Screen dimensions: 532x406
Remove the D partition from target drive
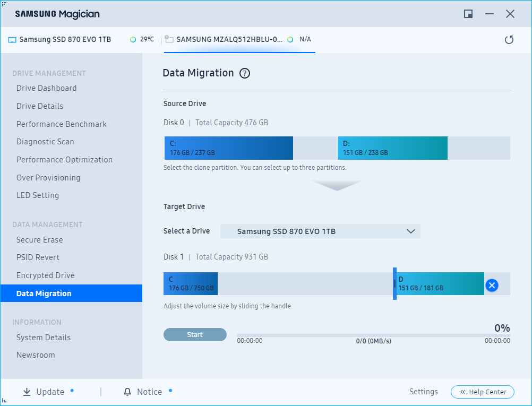[492, 285]
